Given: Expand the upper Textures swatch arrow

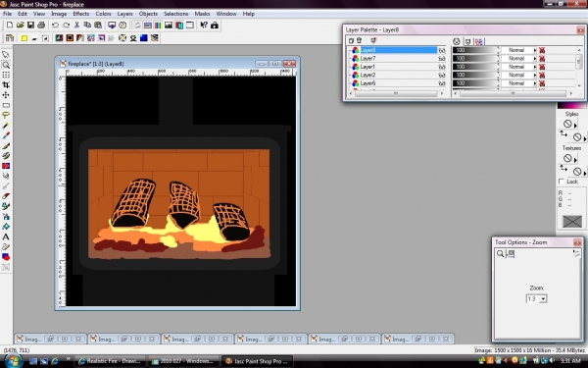Looking at the screenshot, I should [x=575, y=160].
